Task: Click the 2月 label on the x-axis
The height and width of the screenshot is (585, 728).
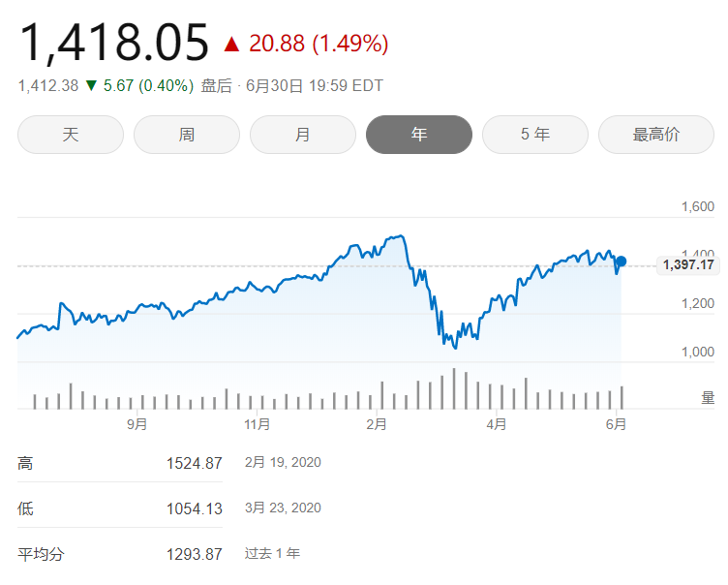Action: tap(377, 424)
